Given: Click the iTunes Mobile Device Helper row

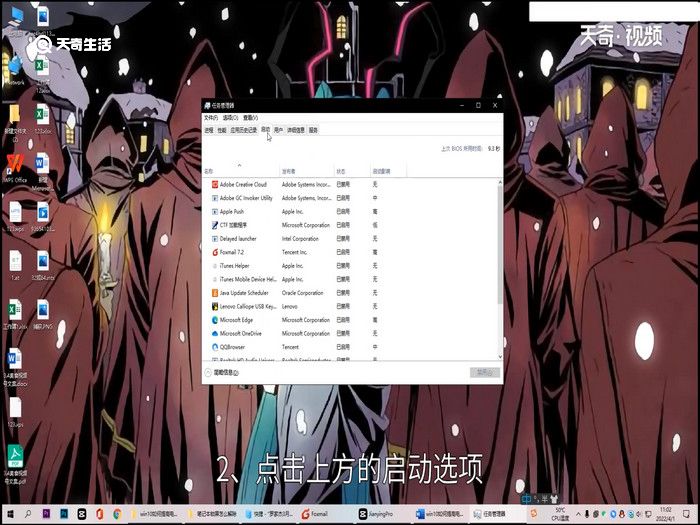Looking at the screenshot, I should pos(350,279).
